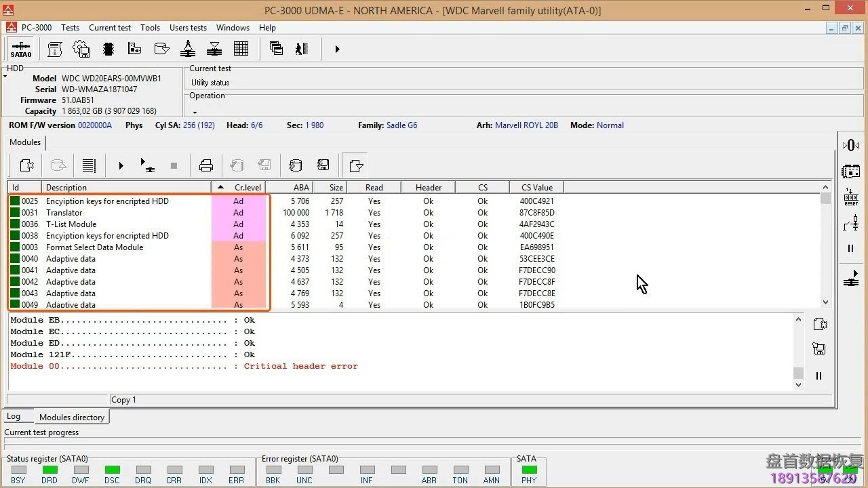Collapse the HDD info panel arrow

point(5,77)
